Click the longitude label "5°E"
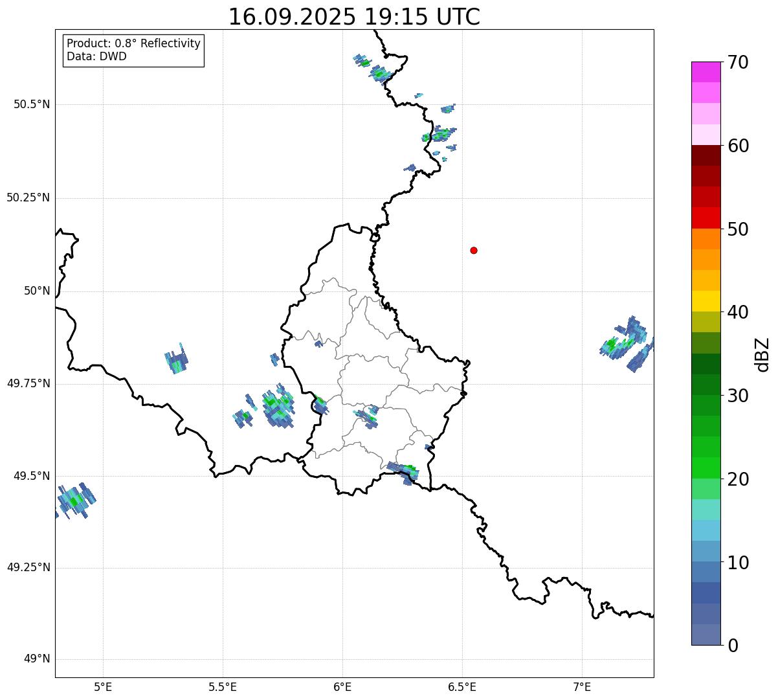 (x=103, y=686)
